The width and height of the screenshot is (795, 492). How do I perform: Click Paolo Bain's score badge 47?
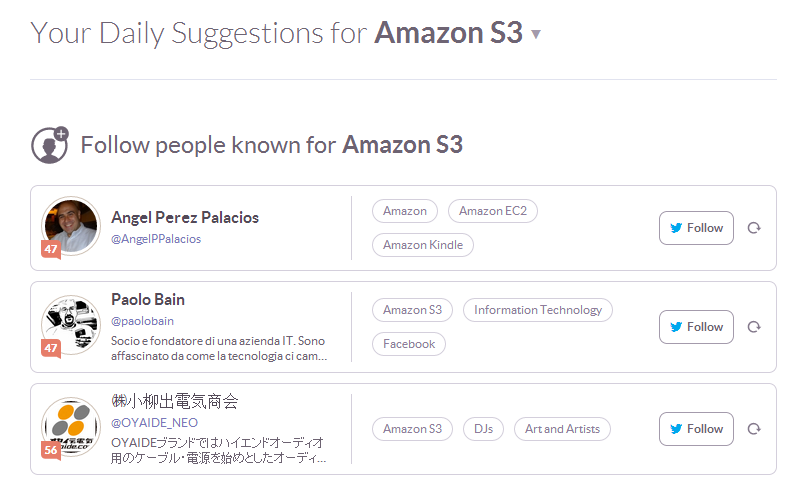point(51,348)
